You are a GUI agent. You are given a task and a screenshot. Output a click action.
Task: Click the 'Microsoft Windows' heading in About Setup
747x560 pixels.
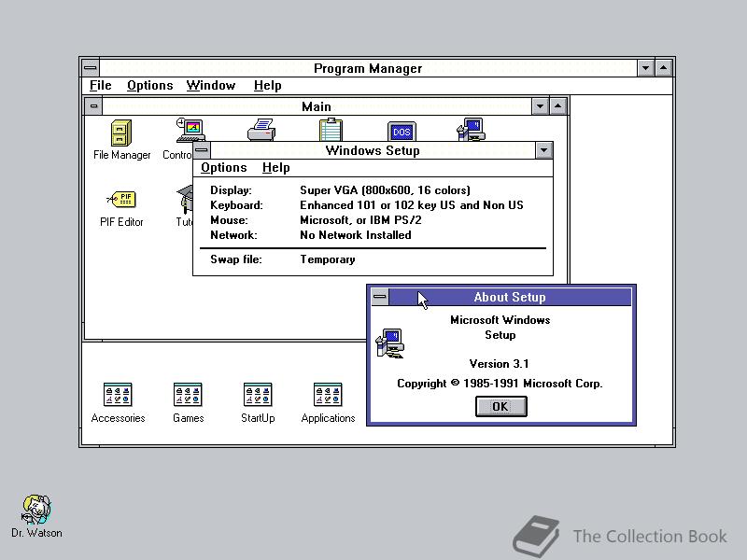[x=500, y=320]
